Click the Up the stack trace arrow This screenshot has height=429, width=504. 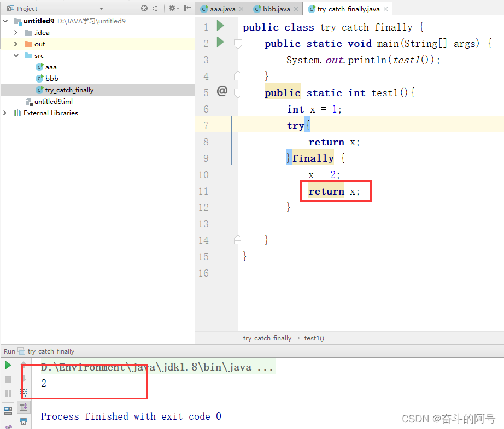click(x=24, y=365)
